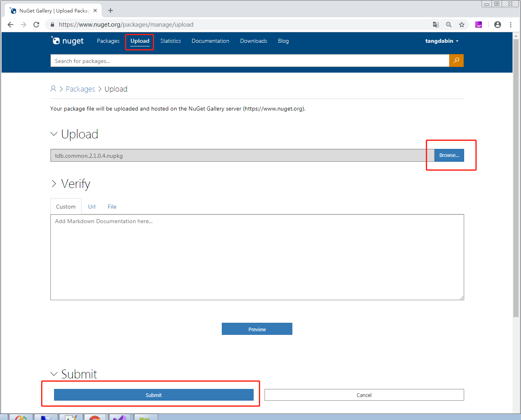Visit the Blog link in the header

tap(283, 41)
